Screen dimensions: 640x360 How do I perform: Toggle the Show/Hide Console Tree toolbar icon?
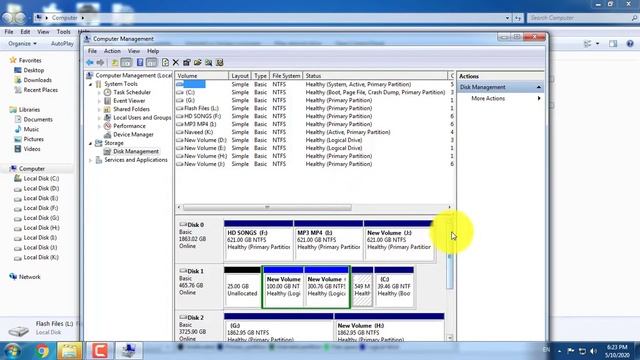tap(126, 62)
